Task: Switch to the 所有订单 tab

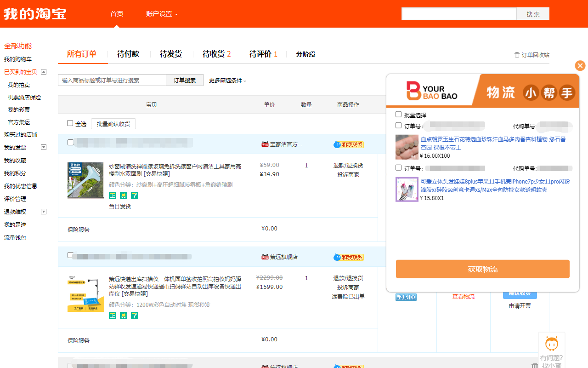Action: [82, 54]
